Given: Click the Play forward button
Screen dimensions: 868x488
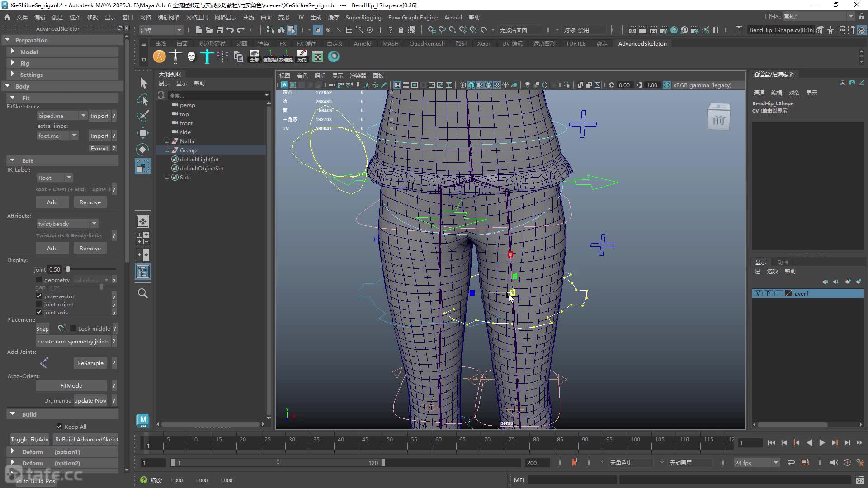Looking at the screenshot, I should (x=822, y=443).
